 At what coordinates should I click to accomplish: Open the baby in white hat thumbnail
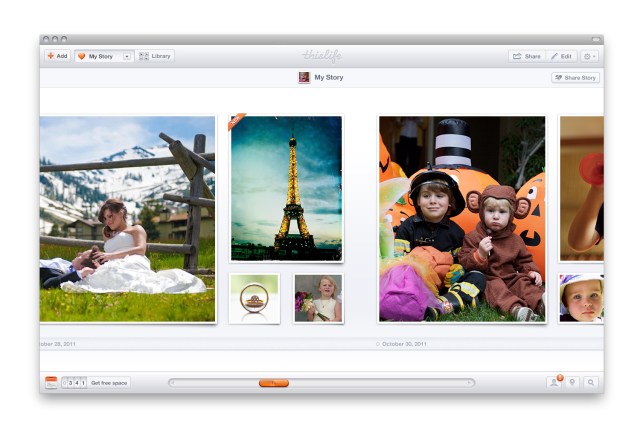[x=581, y=298]
